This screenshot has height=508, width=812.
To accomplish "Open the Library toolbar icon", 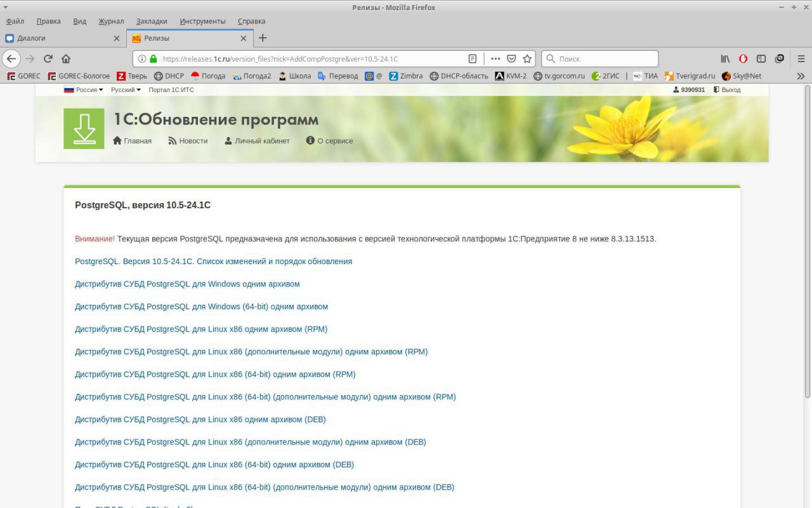I will [x=725, y=58].
